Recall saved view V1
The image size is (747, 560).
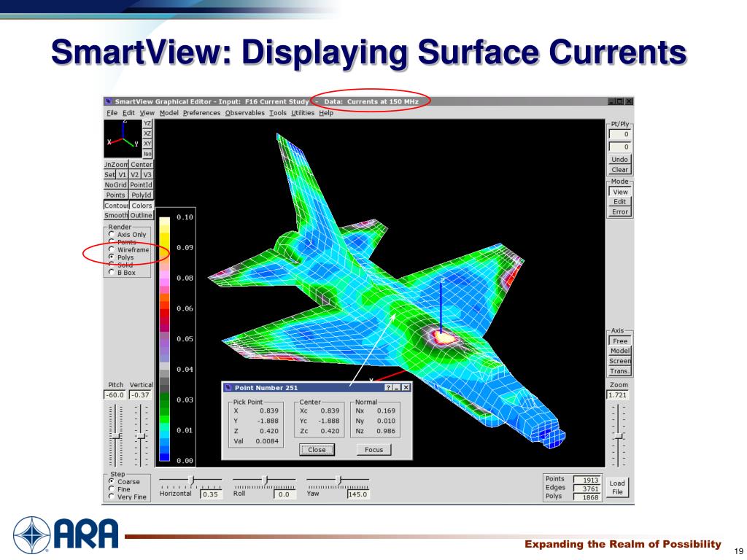click(123, 175)
